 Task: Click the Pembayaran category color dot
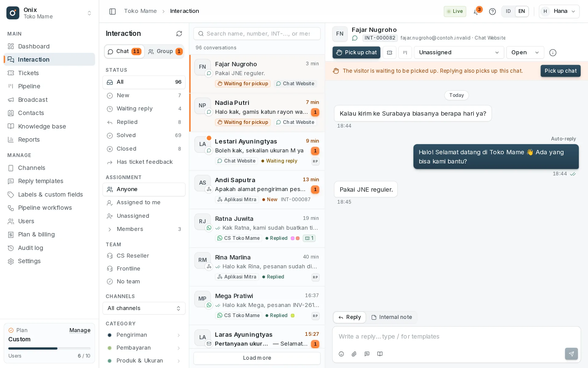(x=109, y=348)
